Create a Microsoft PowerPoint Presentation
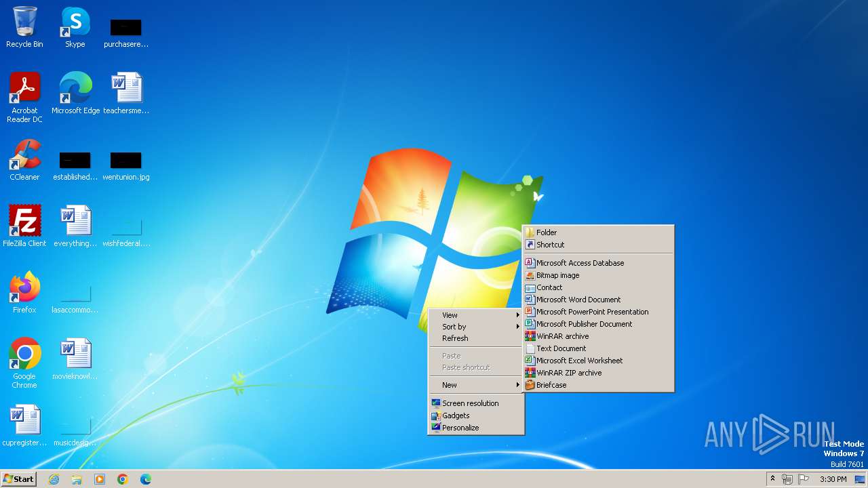The width and height of the screenshot is (868, 488). coord(598,312)
